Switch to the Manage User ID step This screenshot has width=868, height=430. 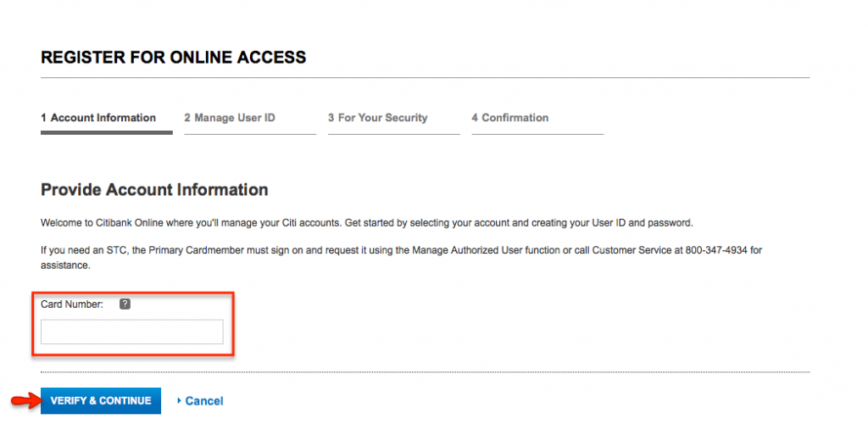tap(230, 118)
